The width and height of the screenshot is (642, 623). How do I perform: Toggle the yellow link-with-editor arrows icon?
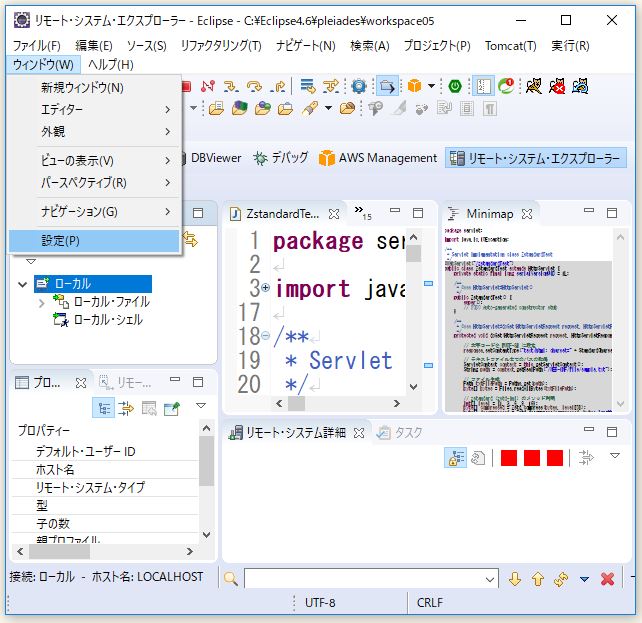(x=190, y=239)
